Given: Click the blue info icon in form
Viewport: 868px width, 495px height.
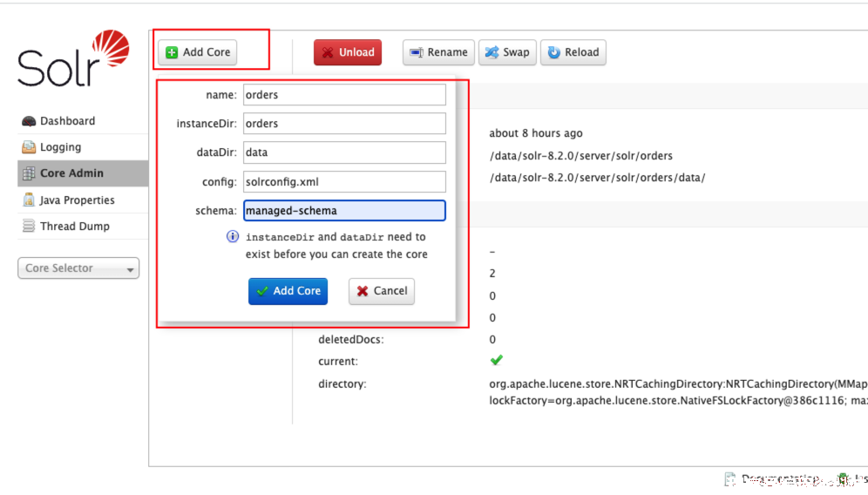Looking at the screenshot, I should [x=233, y=236].
